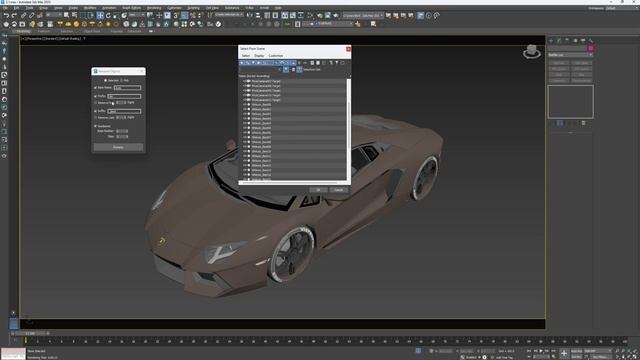Click Maximize Viewport toggle icon
The height and width of the screenshot is (360, 640).
[x=635, y=357]
